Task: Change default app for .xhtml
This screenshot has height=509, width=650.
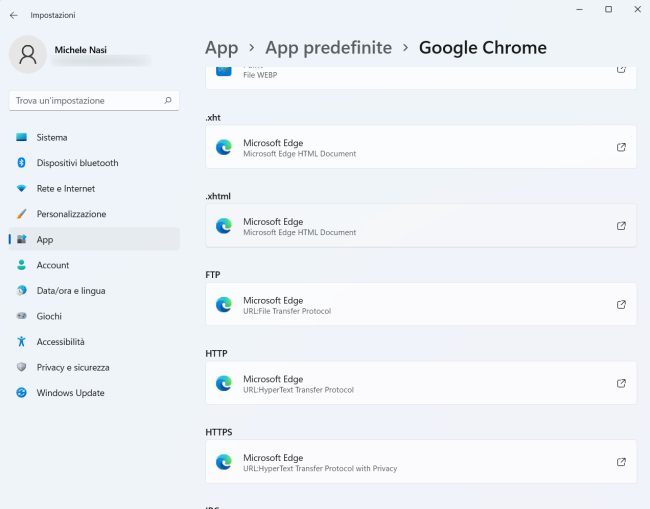Action: (421, 226)
